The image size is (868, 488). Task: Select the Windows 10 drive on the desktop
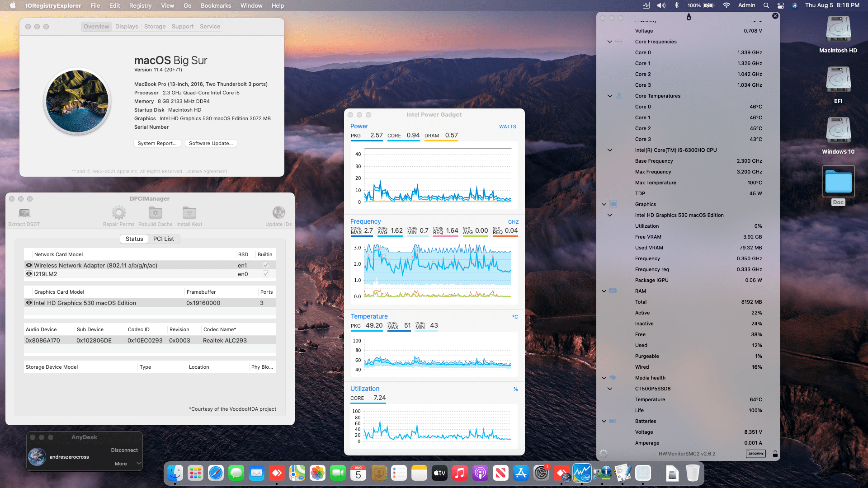point(838,131)
